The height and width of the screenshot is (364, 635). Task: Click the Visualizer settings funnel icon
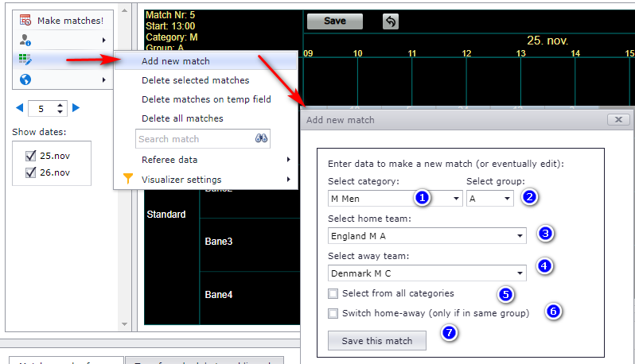coord(127,179)
